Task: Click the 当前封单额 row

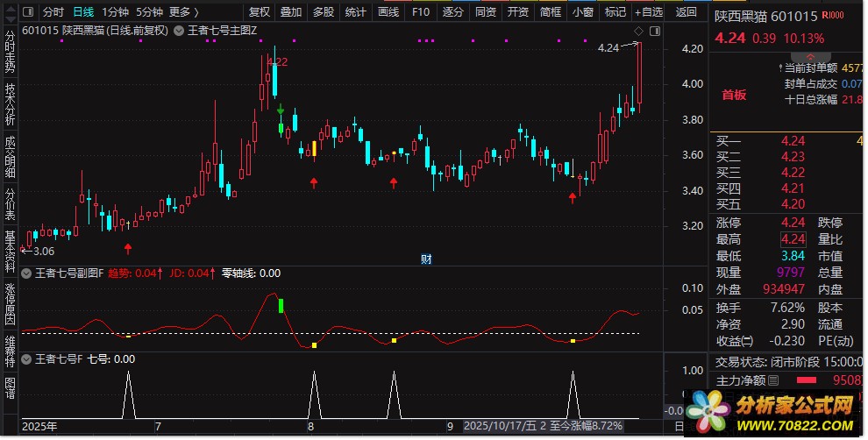Action: pos(821,68)
